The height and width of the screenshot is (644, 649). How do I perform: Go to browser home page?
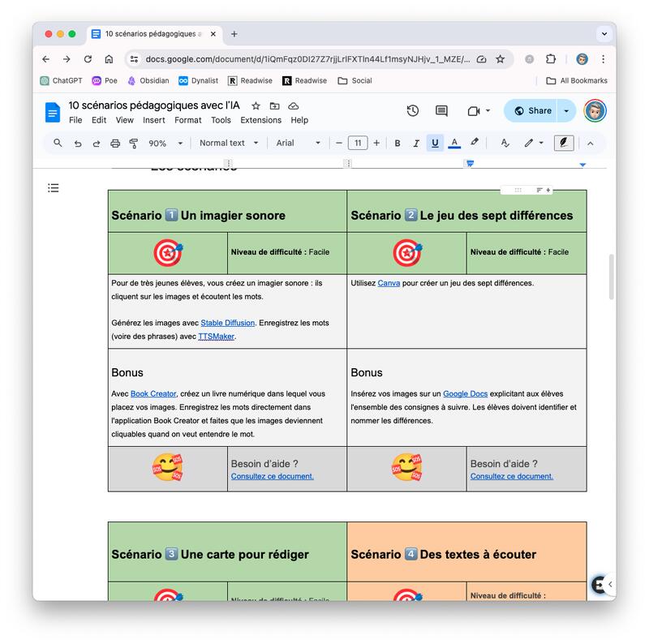109,59
